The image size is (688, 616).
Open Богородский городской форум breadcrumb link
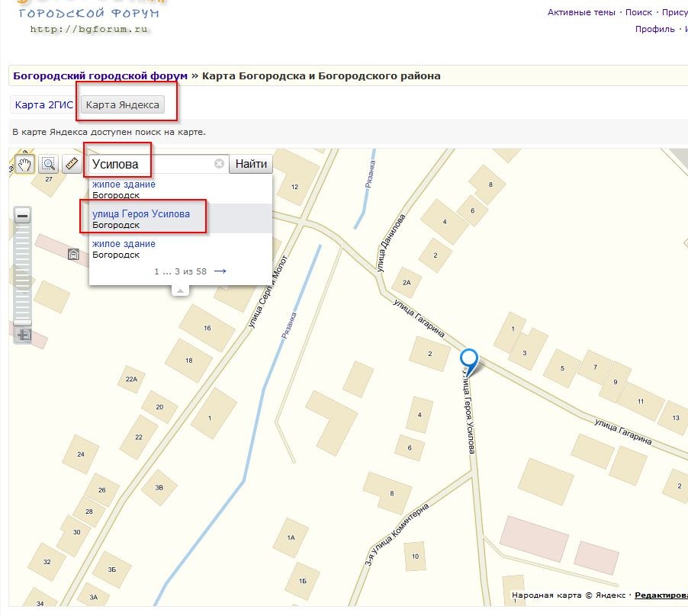tap(100, 76)
